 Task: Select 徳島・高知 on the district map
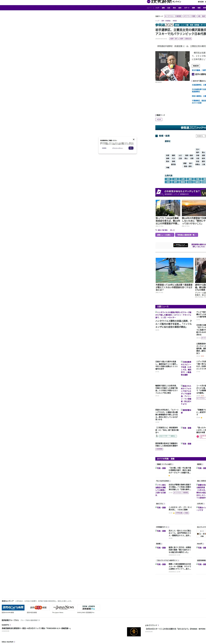(188, 166)
